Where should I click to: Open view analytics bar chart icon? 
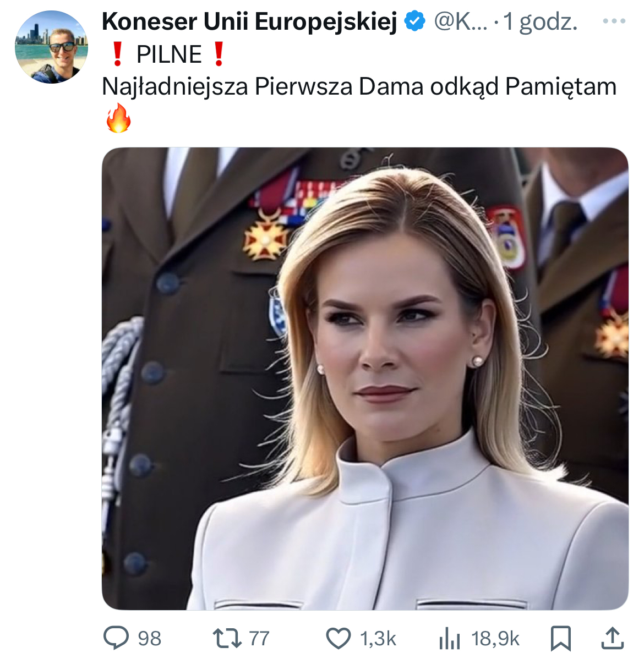[449, 638]
